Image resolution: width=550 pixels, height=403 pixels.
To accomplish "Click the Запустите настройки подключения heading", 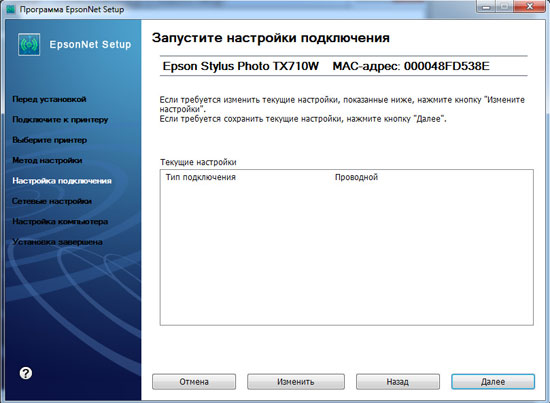I will coord(271,38).
